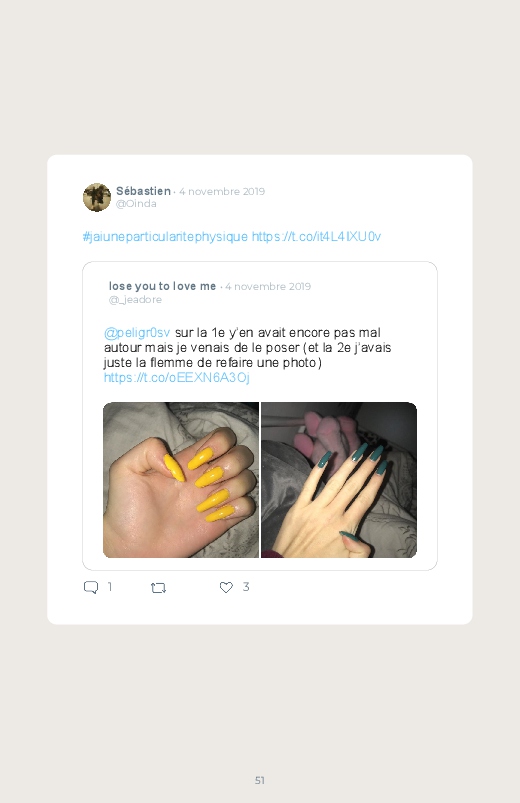
Task: Open the yellow nails photo
Action: [181, 480]
